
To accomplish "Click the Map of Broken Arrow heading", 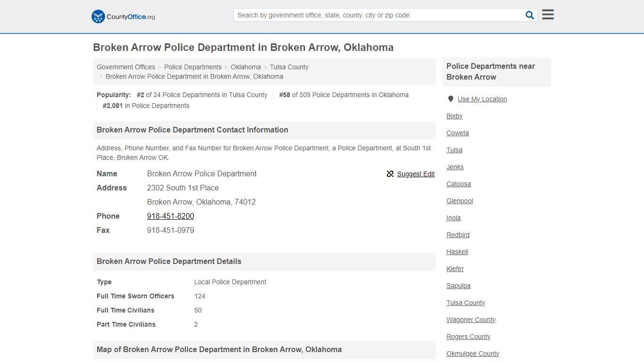I will point(219,349).
